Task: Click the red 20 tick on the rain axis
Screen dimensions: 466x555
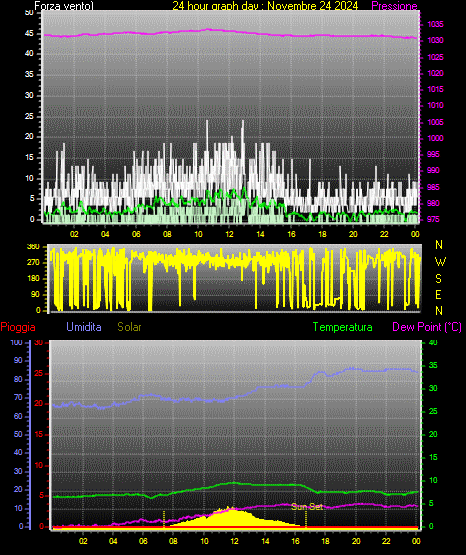Action: (x=39, y=404)
